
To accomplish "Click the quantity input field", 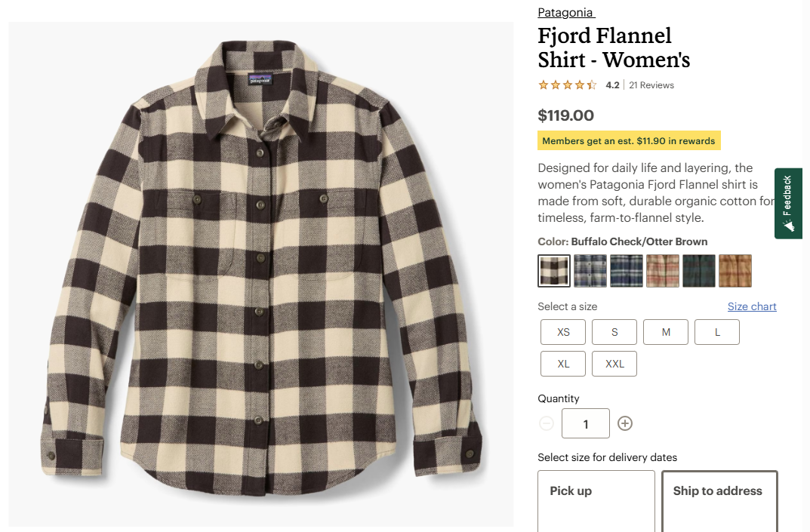I will (x=586, y=423).
